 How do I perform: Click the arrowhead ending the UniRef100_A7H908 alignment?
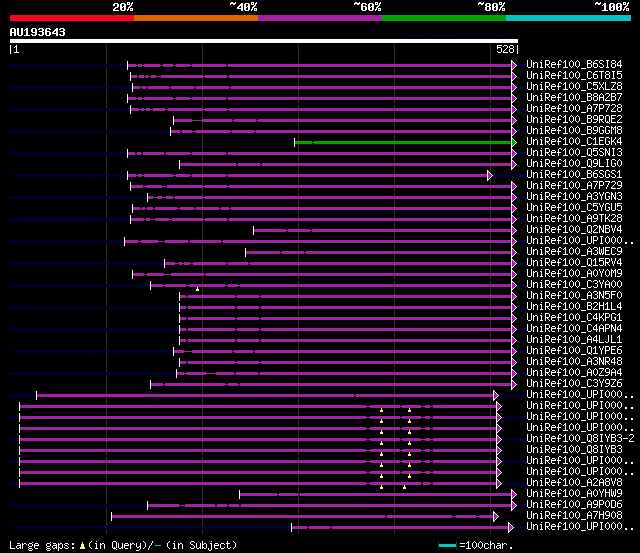496,517
